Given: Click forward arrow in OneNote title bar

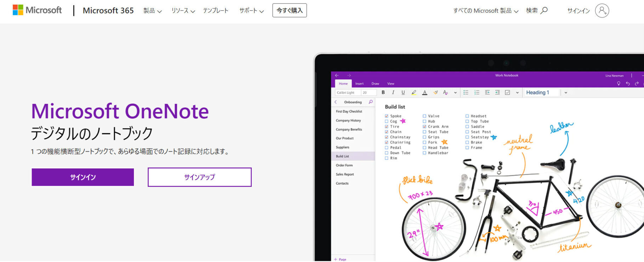Looking at the screenshot, I should (x=349, y=75).
